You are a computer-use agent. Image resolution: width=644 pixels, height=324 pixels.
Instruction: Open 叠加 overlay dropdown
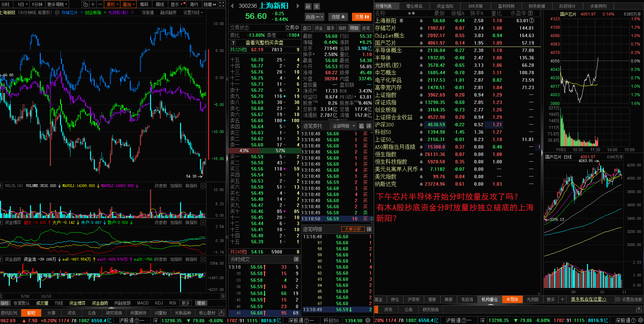click(128, 4)
